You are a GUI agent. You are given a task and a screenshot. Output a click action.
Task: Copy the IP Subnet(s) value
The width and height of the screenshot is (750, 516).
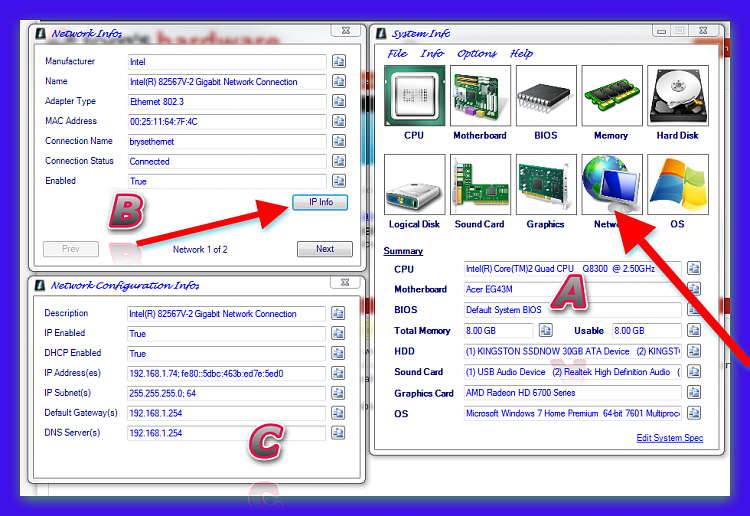(338, 393)
